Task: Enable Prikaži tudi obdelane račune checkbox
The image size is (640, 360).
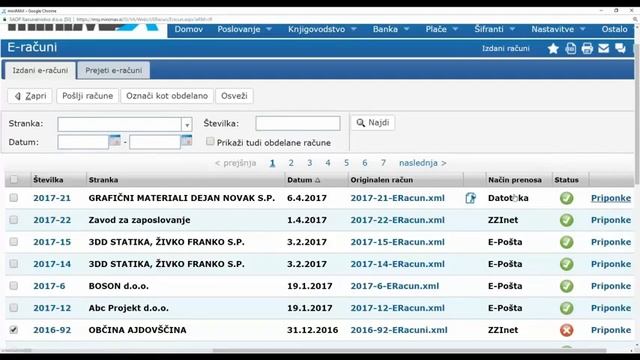Action: [210, 142]
